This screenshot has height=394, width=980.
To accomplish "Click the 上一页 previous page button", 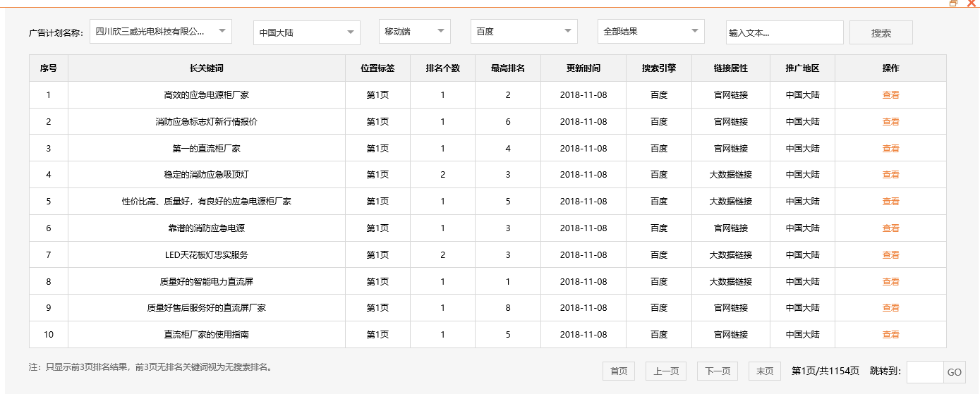I will coord(666,371).
